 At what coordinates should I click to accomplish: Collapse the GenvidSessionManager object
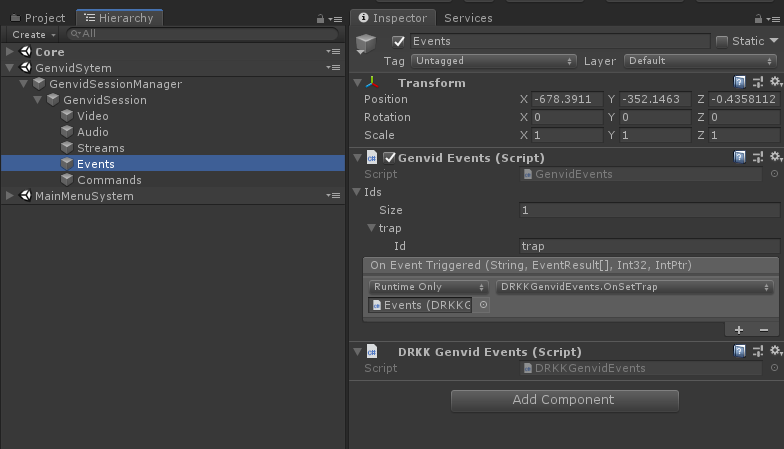point(23,84)
